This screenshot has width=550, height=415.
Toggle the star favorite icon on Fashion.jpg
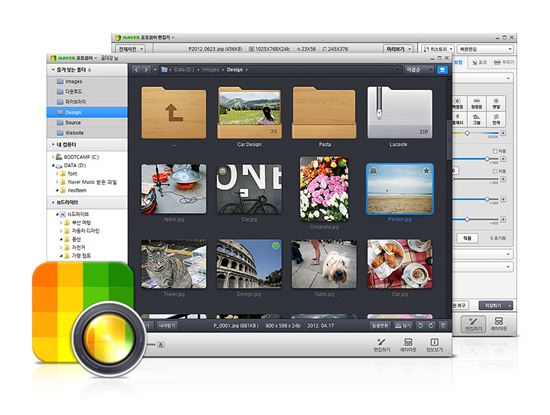pyautogui.click(x=426, y=171)
